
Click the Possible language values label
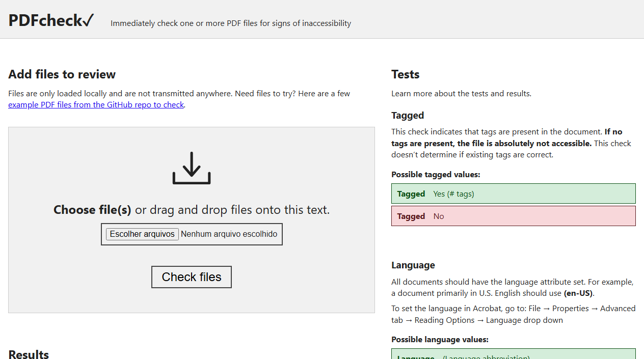click(440, 339)
